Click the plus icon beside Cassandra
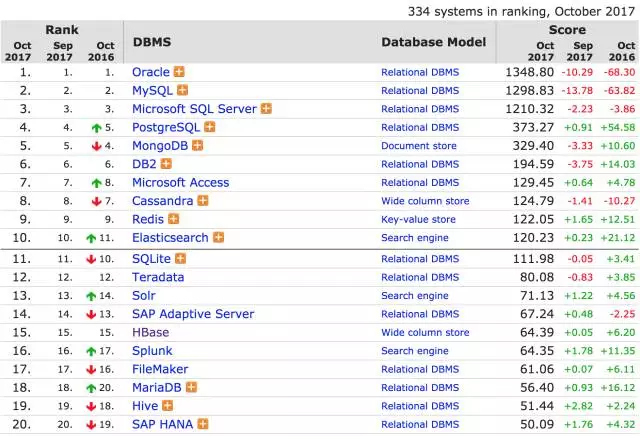 pyautogui.click(x=203, y=200)
